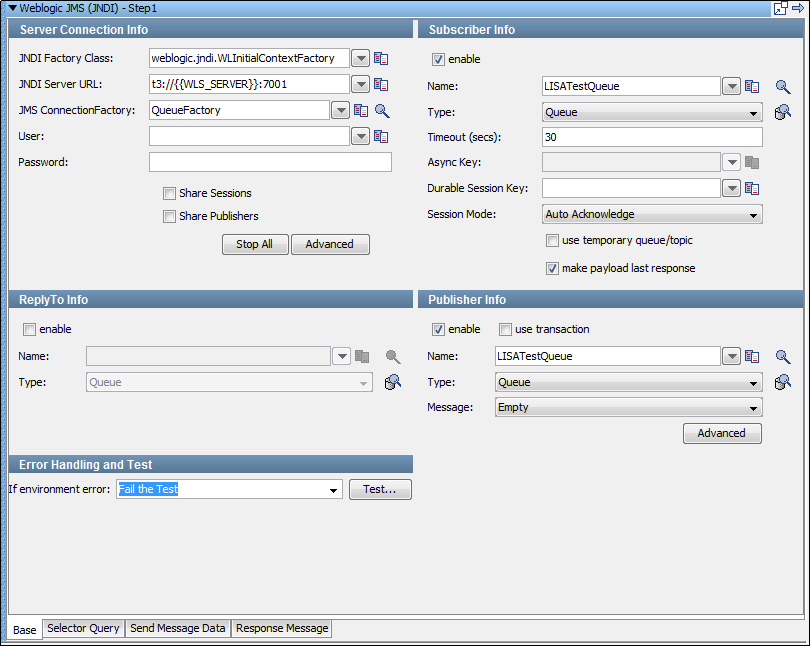Image resolution: width=810 pixels, height=646 pixels.
Task: Click the magnifier beside the Subscriber Name field
Action: point(783,87)
